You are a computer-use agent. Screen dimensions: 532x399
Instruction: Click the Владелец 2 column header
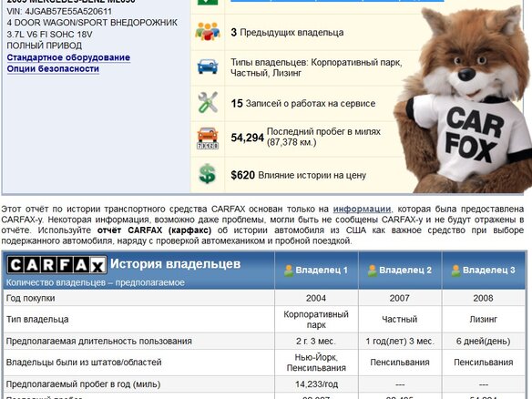coord(400,271)
